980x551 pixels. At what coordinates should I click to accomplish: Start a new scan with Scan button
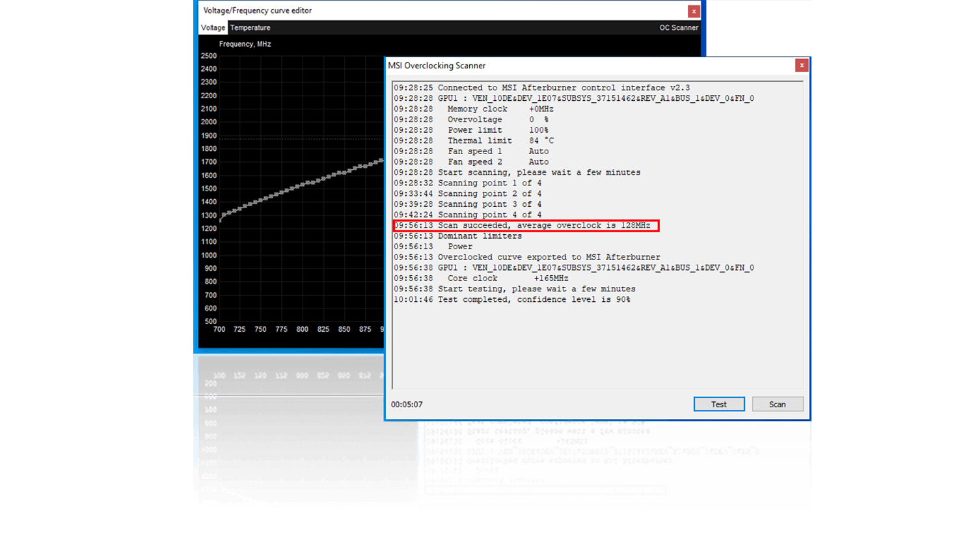[777, 405]
